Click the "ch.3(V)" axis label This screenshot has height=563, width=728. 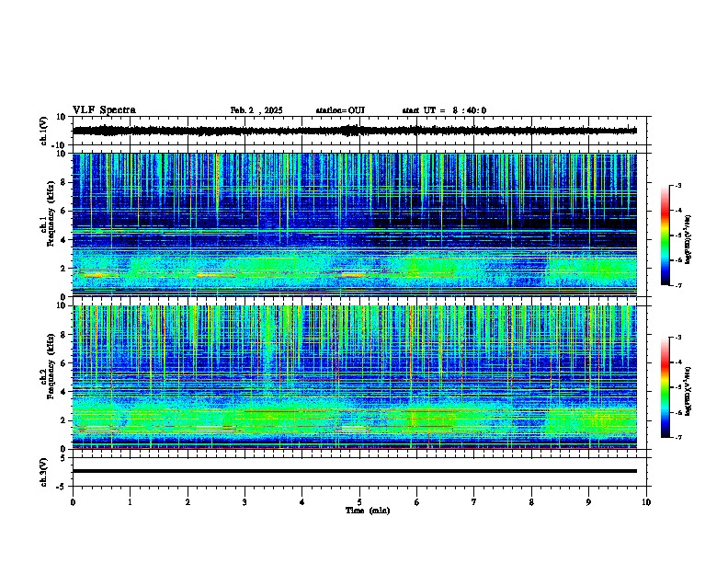point(44,472)
